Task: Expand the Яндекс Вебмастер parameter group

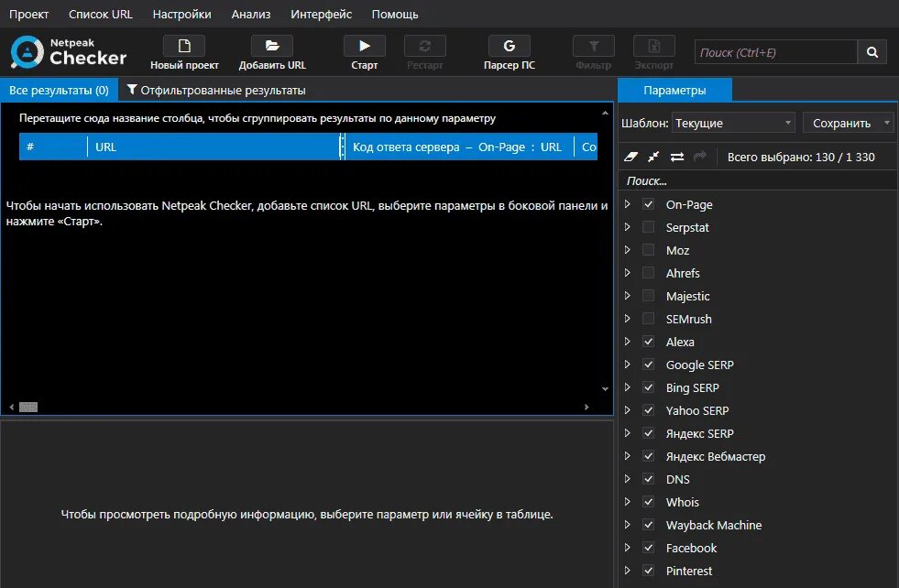Action: [x=627, y=456]
